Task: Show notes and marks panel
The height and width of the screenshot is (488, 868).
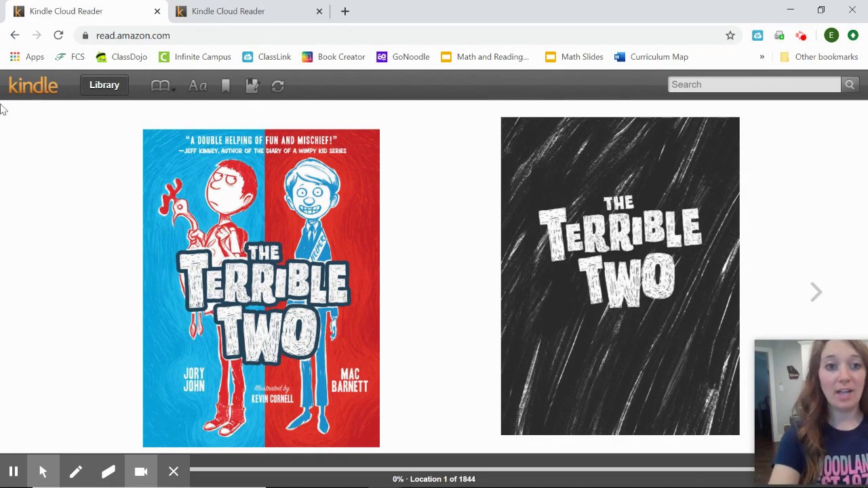Action: 252,85
